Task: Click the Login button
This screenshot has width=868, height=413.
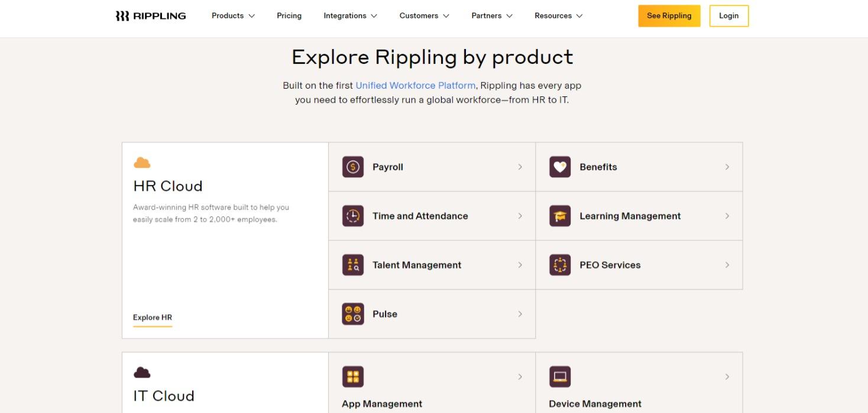Action: coord(728,16)
